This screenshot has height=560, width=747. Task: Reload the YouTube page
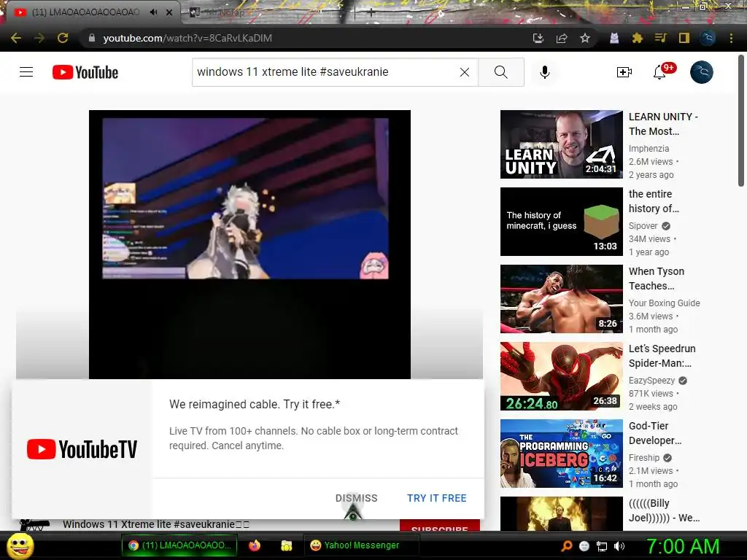point(63,38)
